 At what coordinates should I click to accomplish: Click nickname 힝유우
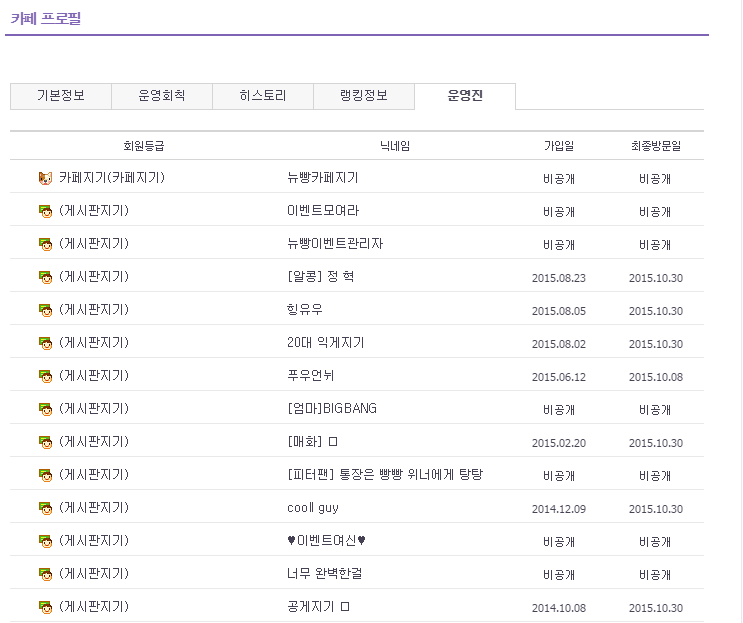coord(305,310)
